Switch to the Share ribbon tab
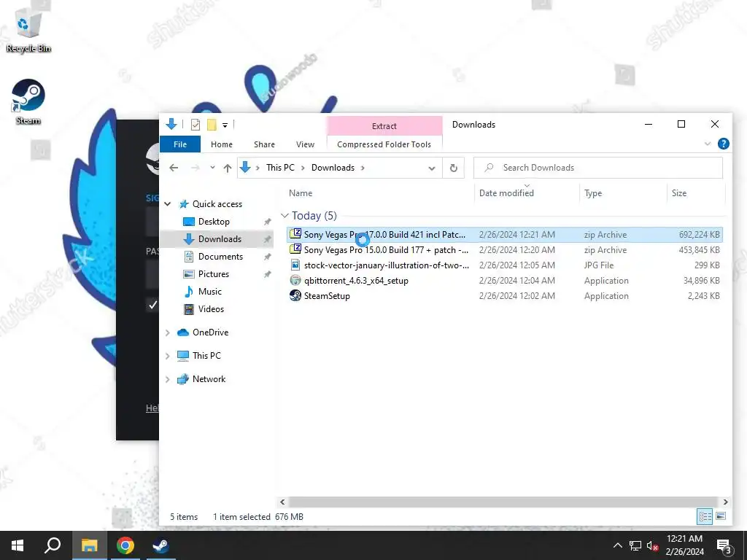 [264, 144]
